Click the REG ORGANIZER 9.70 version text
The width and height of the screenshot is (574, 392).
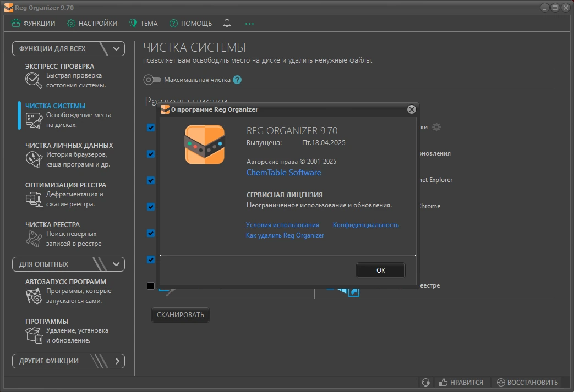pyautogui.click(x=292, y=130)
